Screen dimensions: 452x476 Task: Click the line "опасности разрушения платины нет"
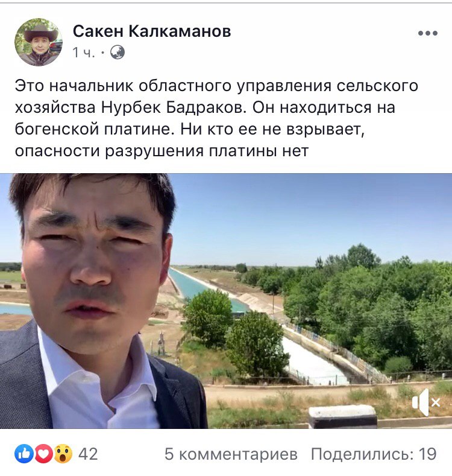(162, 151)
